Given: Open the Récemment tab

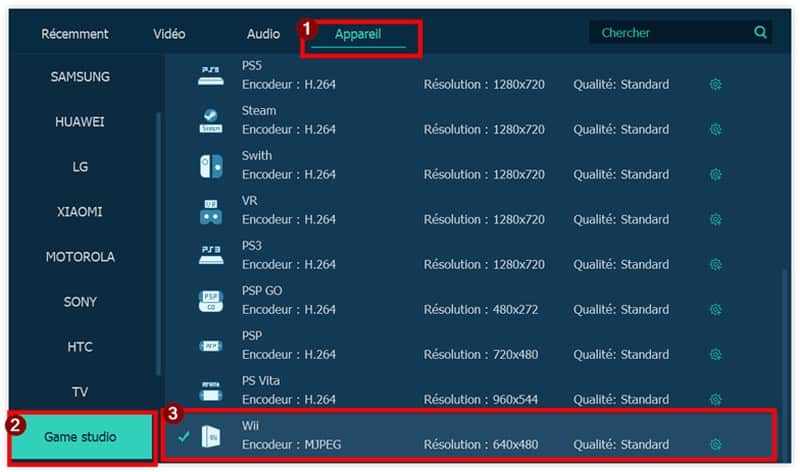Looking at the screenshot, I should pyautogui.click(x=75, y=34).
